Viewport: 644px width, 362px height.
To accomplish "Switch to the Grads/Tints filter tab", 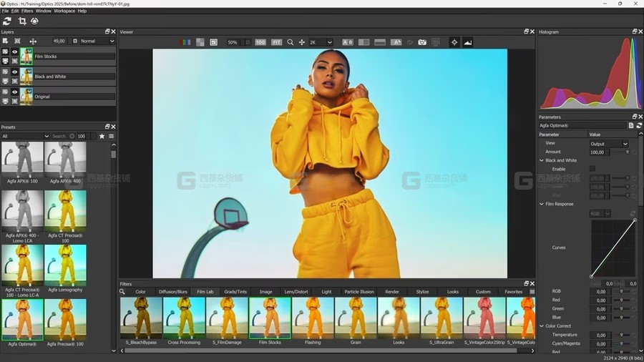I will (235, 292).
